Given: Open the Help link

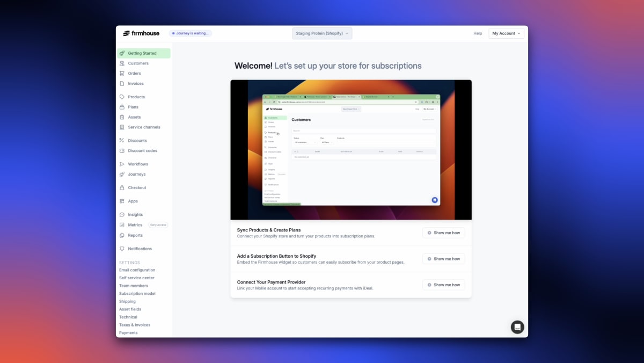Looking at the screenshot, I should point(478,33).
